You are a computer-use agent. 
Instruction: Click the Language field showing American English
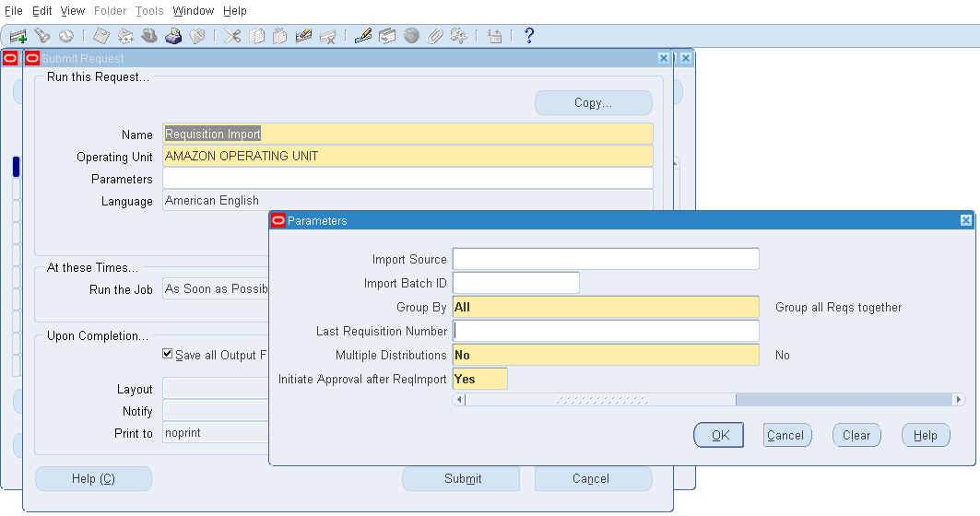coord(407,200)
